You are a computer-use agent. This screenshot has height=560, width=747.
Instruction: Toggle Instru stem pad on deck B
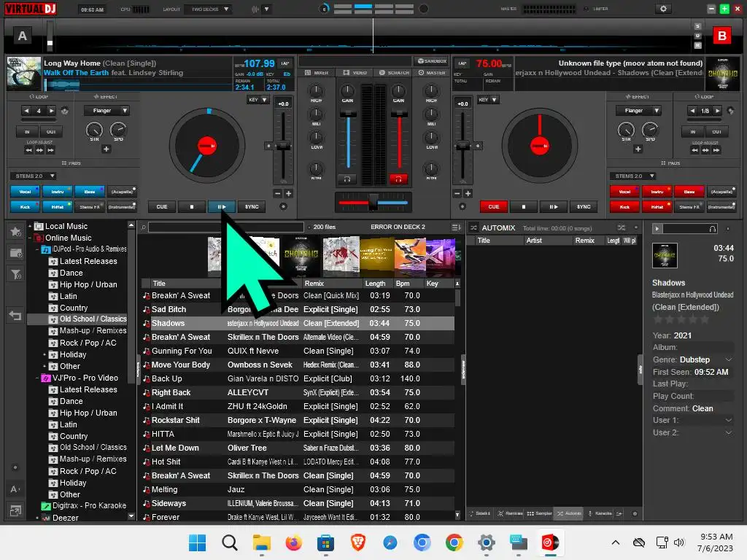657,192
